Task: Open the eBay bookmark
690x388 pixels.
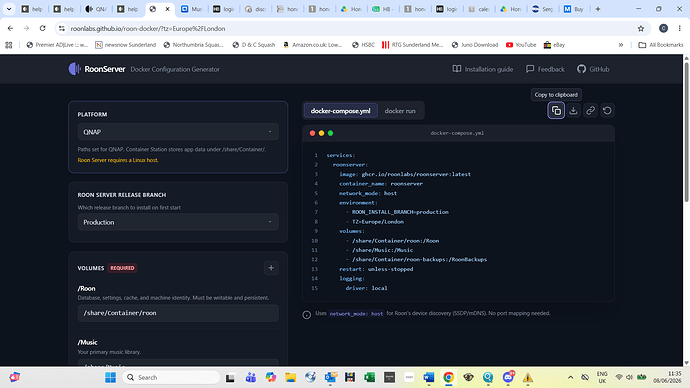Action: pyautogui.click(x=554, y=45)
